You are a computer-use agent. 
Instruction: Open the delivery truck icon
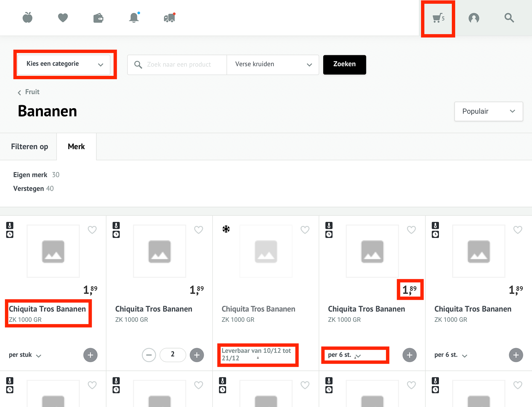point(170,18)
